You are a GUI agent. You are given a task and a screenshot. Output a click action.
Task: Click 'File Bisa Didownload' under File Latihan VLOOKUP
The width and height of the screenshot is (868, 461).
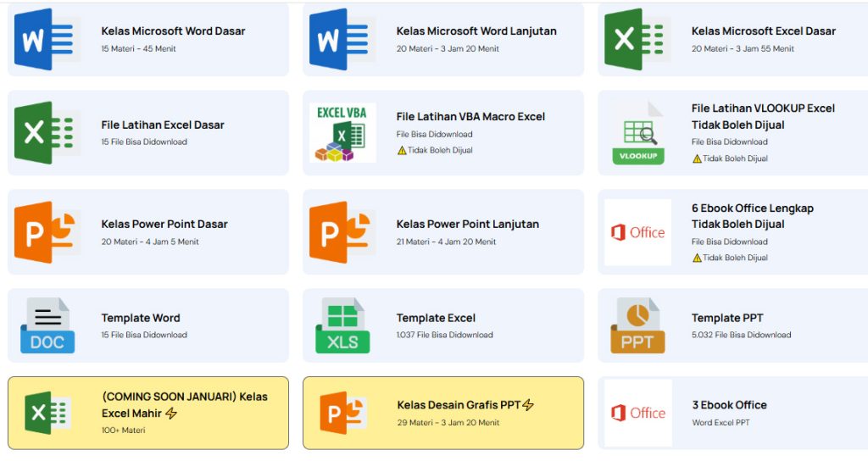[730, 142]
